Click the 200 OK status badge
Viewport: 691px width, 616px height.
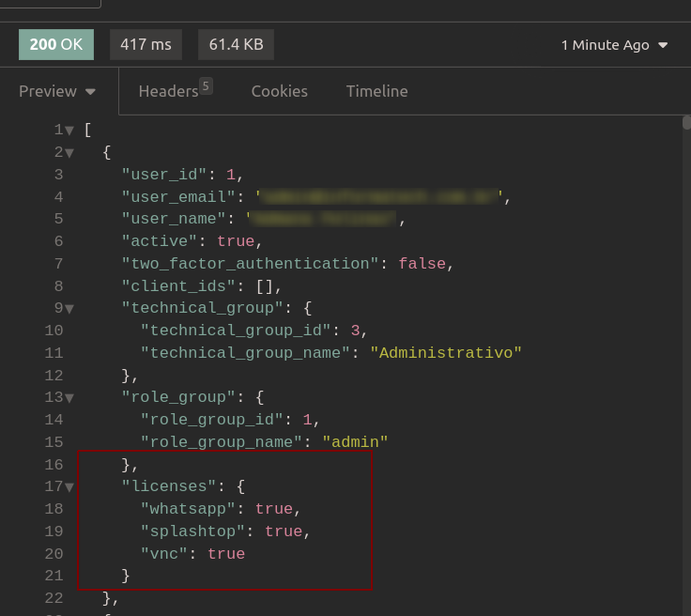pyautogui.click(x=56, y=44)
